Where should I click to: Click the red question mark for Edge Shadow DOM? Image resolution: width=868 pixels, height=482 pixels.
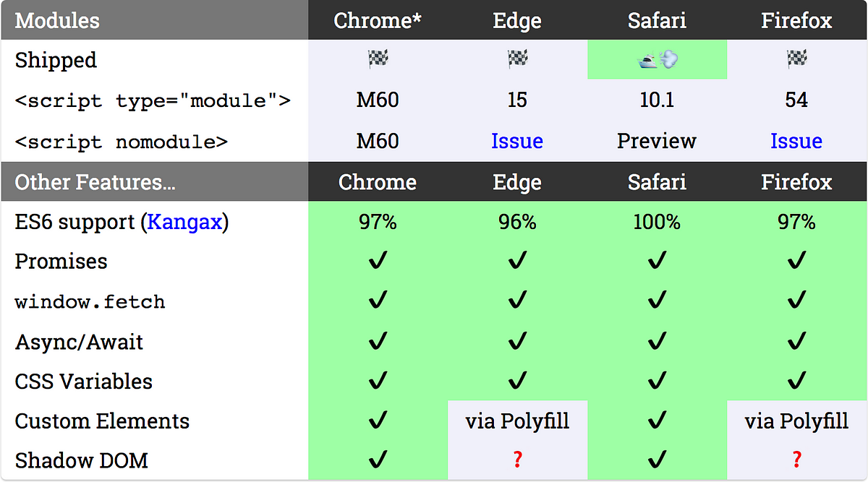coord(517,460)
